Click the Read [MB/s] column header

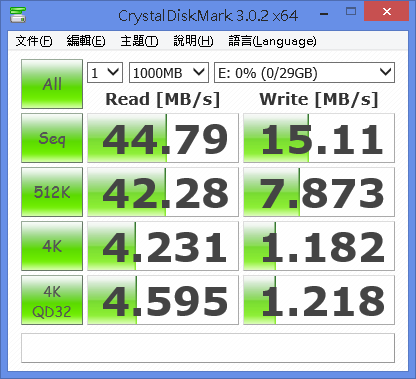[163, 99]
